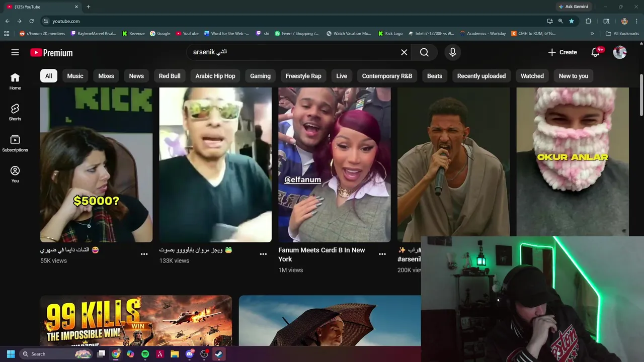Open more options for the 133K views Short

(x=263, y=254)
